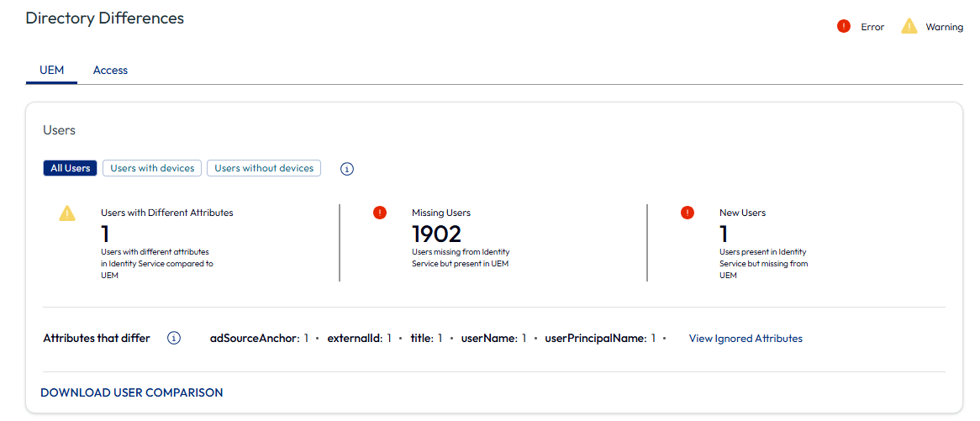Filter by Users without devices
Image resolution: width=980 pixels, height=421 pixels.
click(264, 168)
